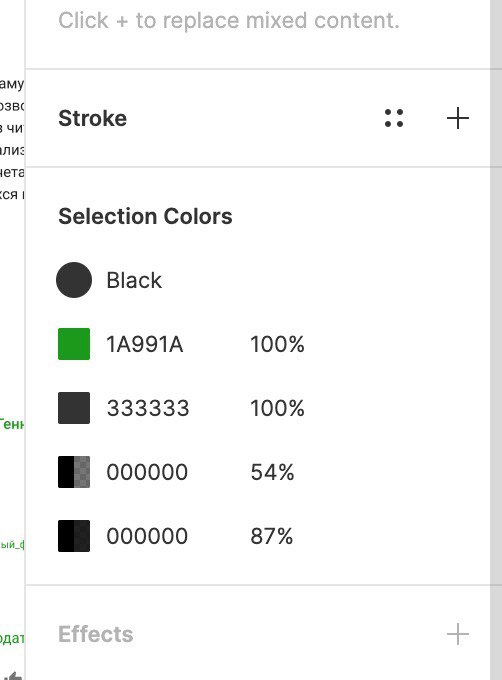Change 100% opacity of 1A991A color
502x680 pixels.
point(277,344)
